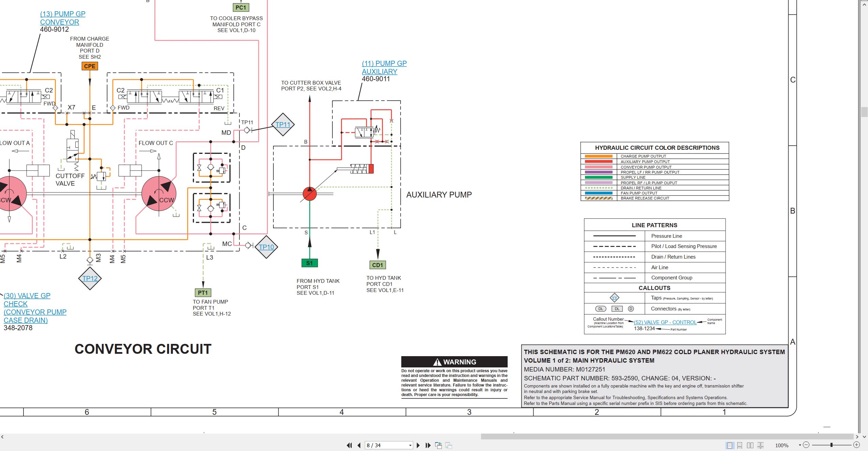Go to the first page
Image resolution: width=868 pixels, height=451 pixels.
click(349, 445)
